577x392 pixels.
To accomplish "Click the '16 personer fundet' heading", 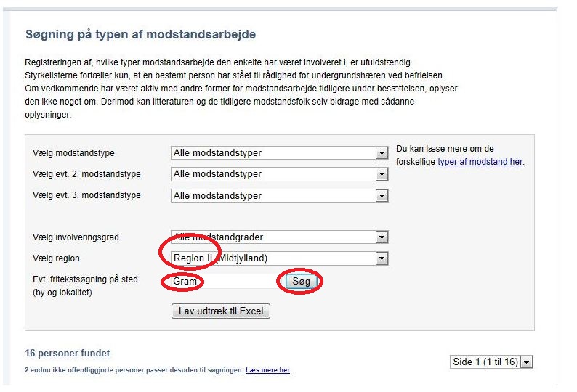I will tap(68, 354).
